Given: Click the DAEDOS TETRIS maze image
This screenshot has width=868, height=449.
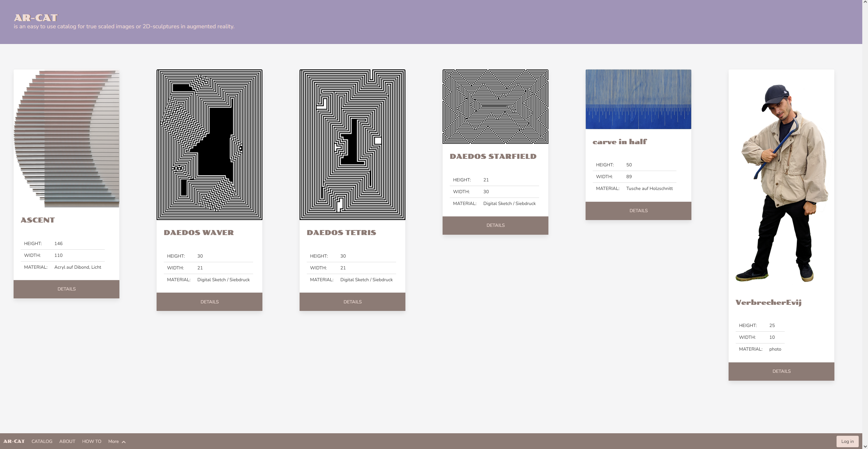Looking at the screenshot, I should [x=352, y=145].
